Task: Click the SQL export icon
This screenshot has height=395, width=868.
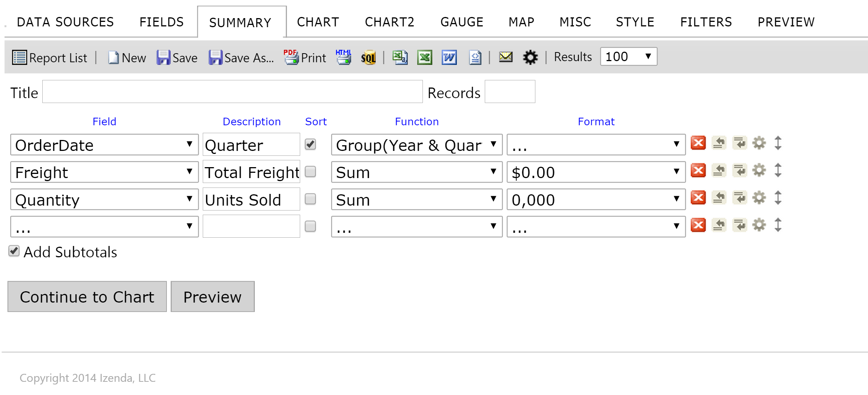Action: [x=368, y=57]
